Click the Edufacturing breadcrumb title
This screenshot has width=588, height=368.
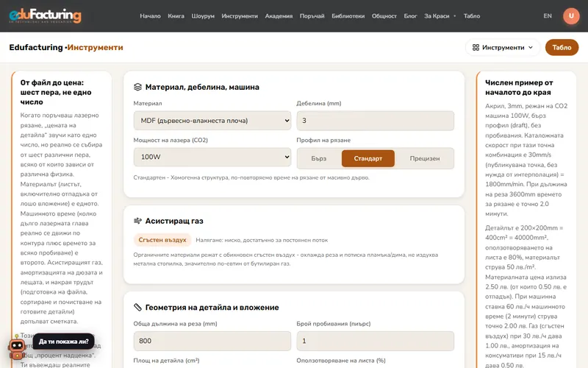(36, 47)
